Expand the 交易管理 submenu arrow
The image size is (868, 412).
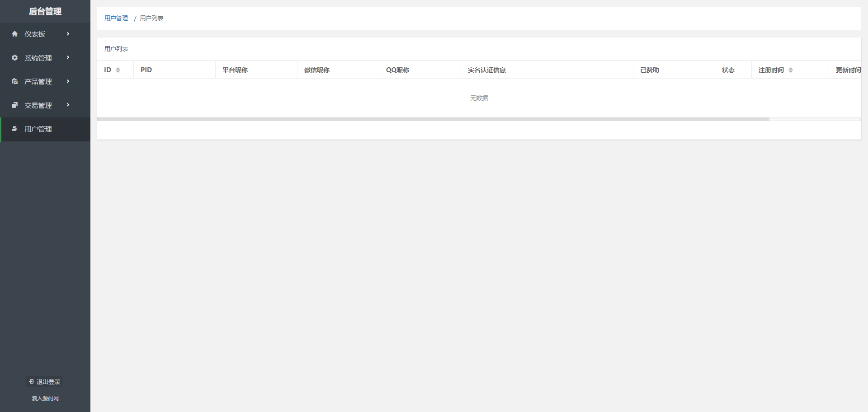click(68, 105)
